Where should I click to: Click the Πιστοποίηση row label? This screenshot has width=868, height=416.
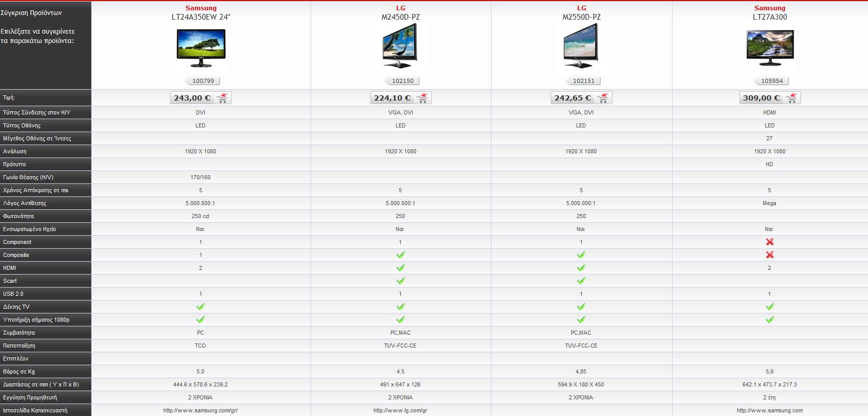tap(19, 346)
